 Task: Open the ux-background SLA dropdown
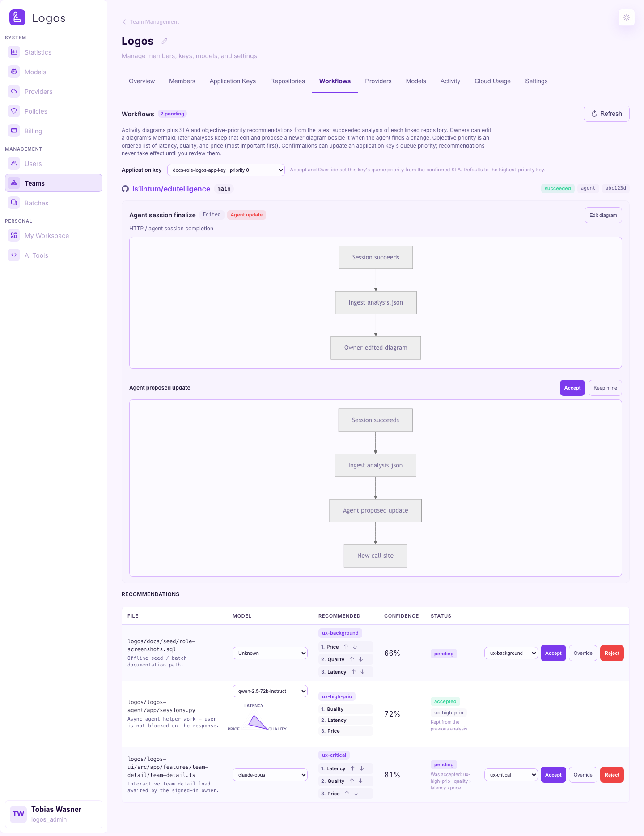pyautogui.click(x=511, y=653)
